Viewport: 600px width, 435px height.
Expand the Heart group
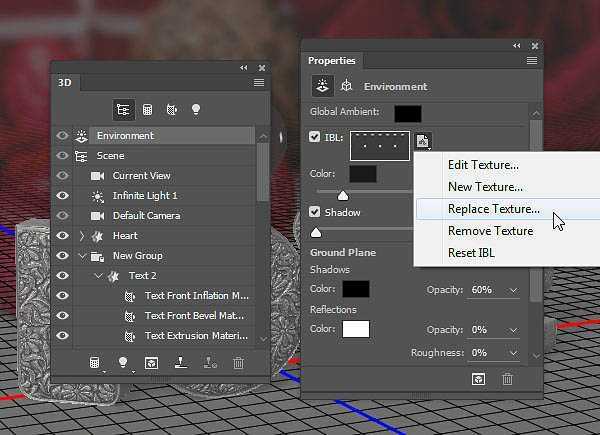click(82, 236)
